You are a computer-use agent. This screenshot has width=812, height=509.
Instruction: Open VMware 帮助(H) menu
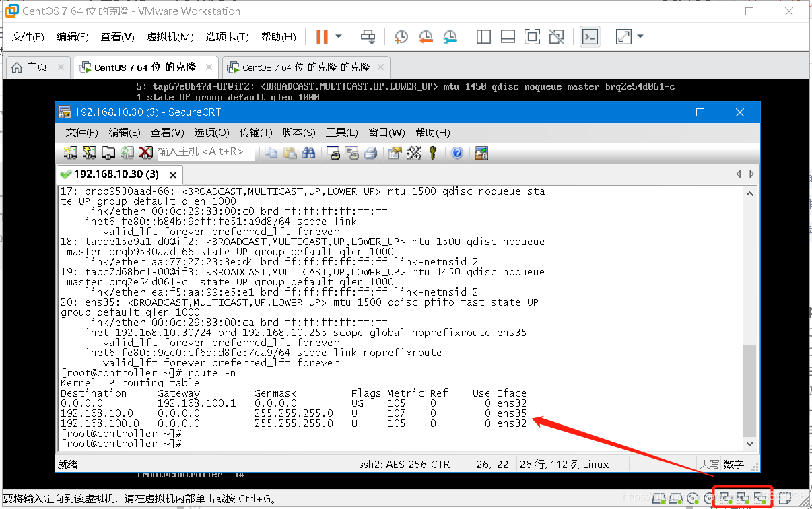[x=278, y=37]
